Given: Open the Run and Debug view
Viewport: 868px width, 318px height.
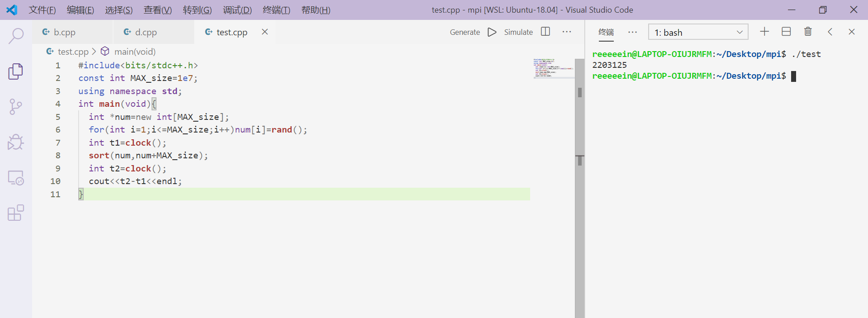Looking at the screenshot, I should coord(16,142).
